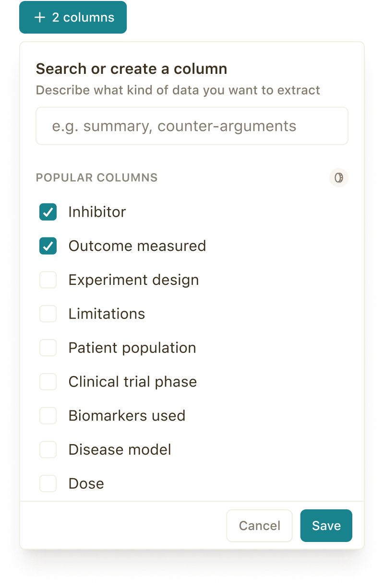Viewport: 384px width, 588px height.
Task: Click the Dose row label
Action: tap(86, 483)
